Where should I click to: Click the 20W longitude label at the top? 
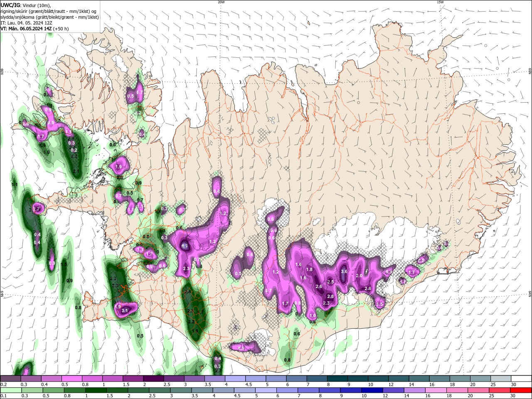coord(221,2)
